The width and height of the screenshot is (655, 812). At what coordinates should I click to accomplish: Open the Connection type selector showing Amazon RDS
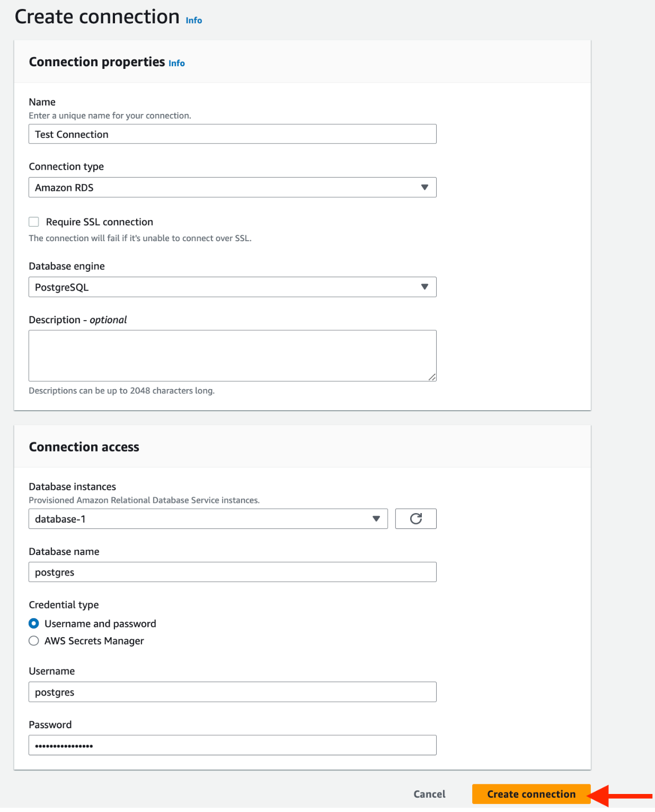click(232, 187)
